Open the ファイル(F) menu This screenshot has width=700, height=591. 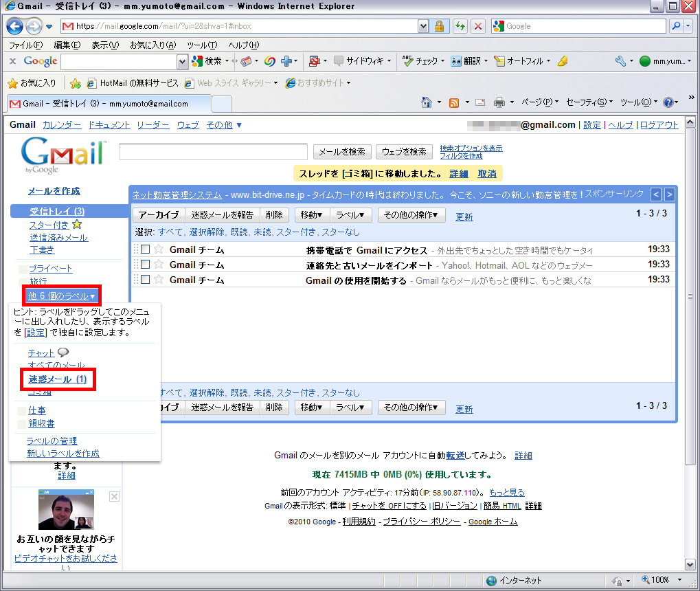pos(25,45)
